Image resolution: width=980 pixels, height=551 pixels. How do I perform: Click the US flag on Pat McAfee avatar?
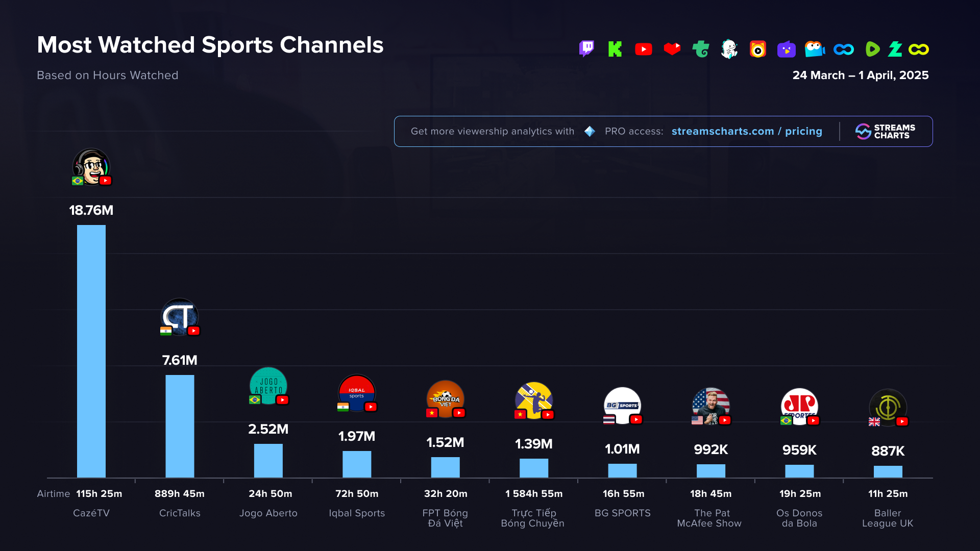(697, 420)
